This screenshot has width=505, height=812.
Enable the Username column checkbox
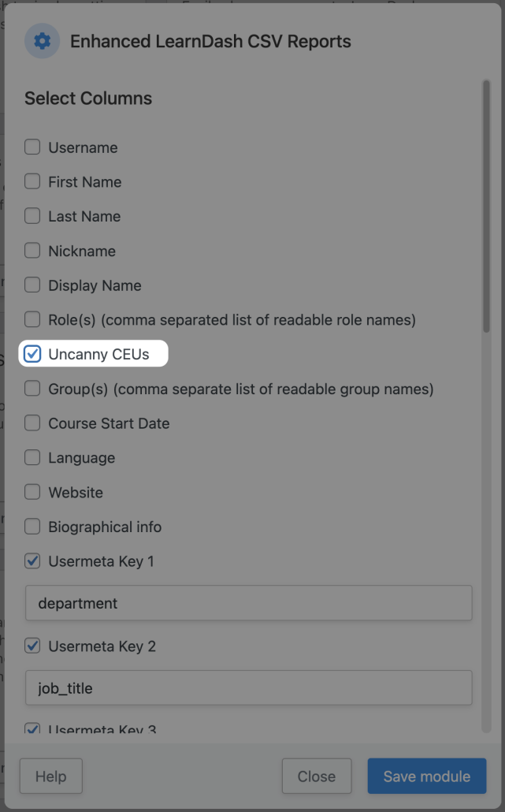[32, 147]
